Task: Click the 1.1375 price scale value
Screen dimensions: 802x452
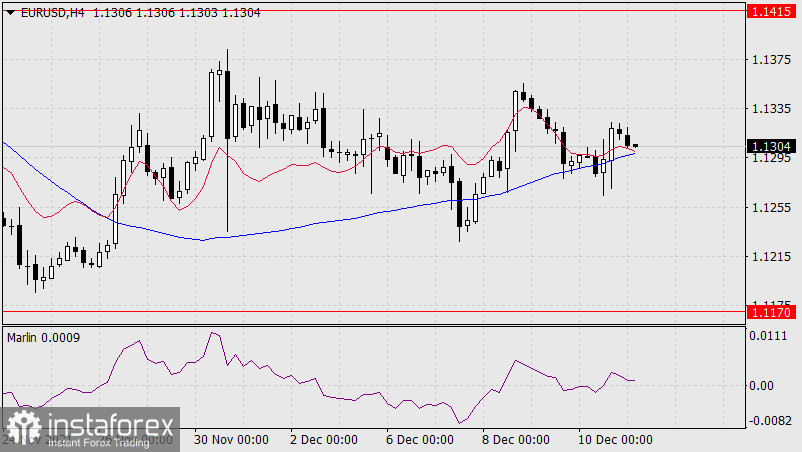Action: (x=770, y=60)
